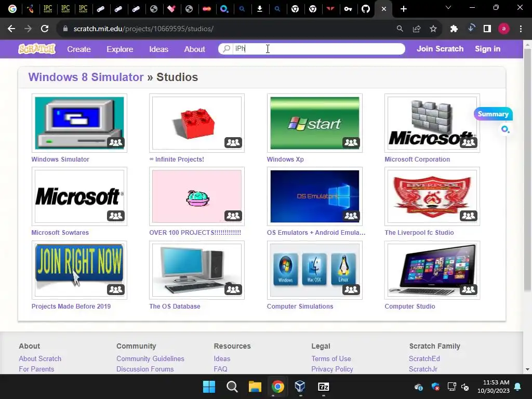Click the Windows Xp studio title
532x399 pixels.
(285, 159)
